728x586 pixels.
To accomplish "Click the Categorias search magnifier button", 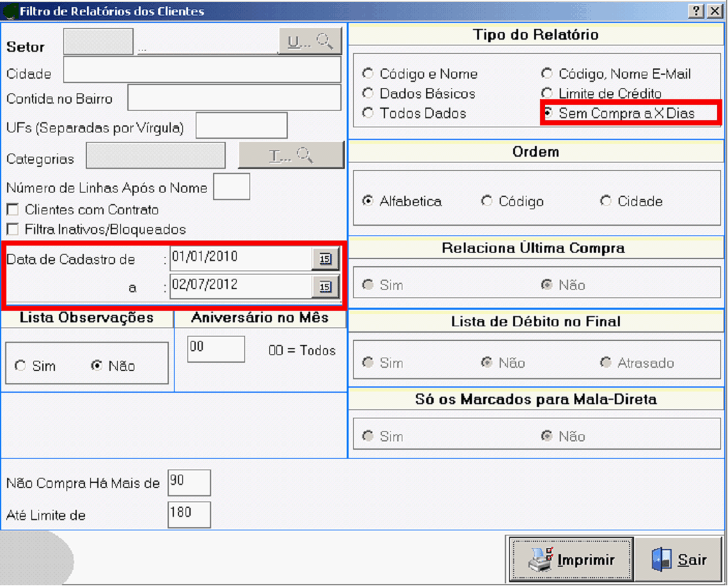I will (291, 155).
